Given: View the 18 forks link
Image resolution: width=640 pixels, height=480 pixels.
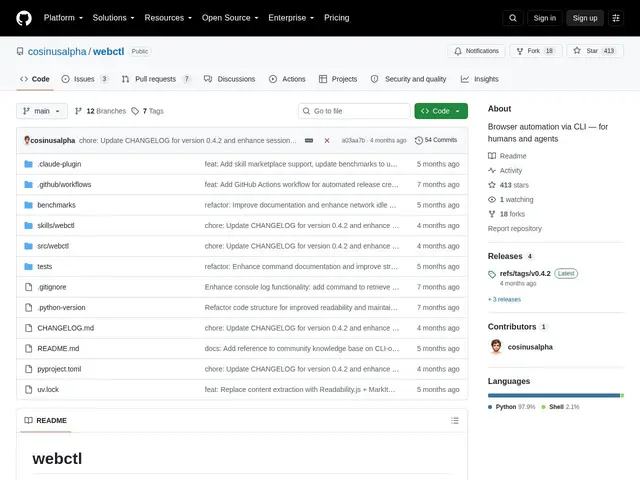Looking at the screenshot, I should [x=507, y=214].
